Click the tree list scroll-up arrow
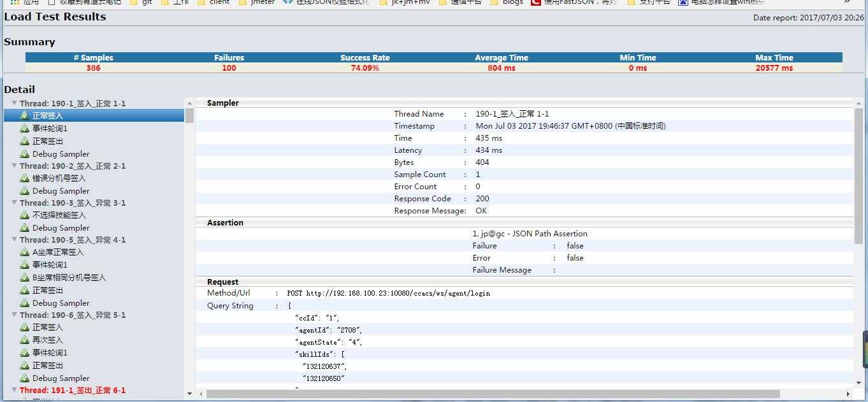This screenshot has width=868, height=402. (189, 103)
